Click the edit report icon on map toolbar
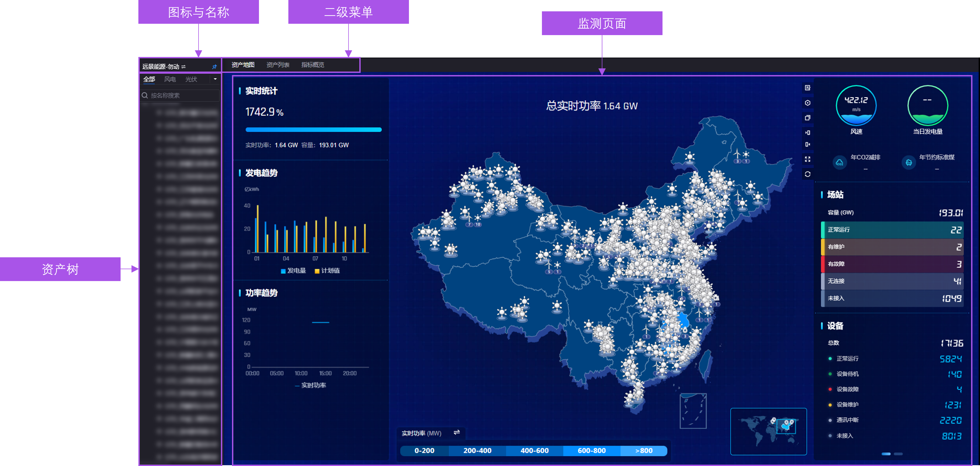The image size is (980, 466). pos(807,88)
